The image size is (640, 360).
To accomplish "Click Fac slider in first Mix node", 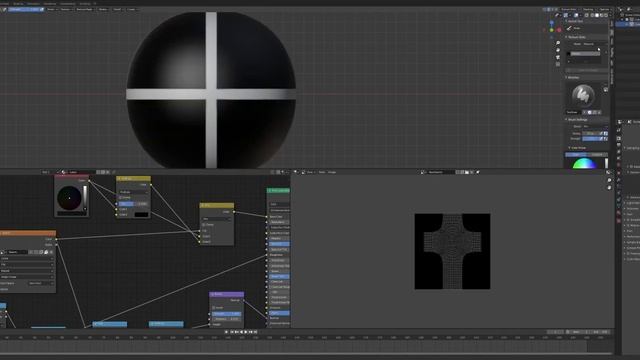I will (x=133, y=203).
